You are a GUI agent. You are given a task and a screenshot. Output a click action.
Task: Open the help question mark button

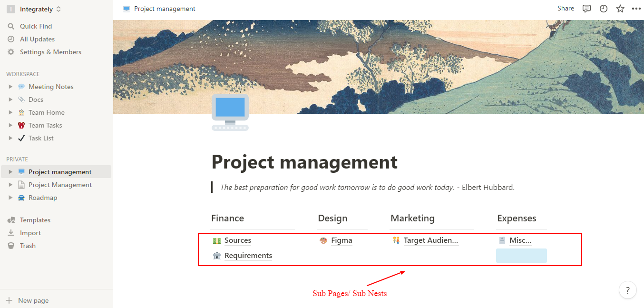tap(628, 290)
